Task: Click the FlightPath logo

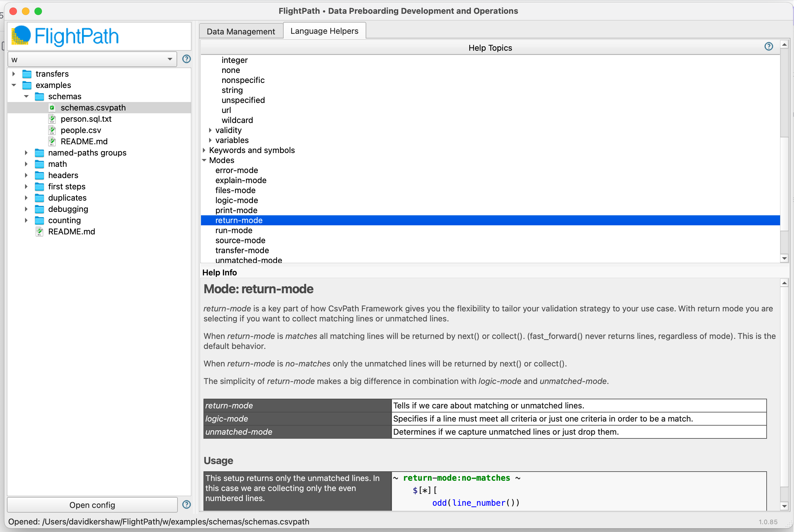Action: (65, 36)
